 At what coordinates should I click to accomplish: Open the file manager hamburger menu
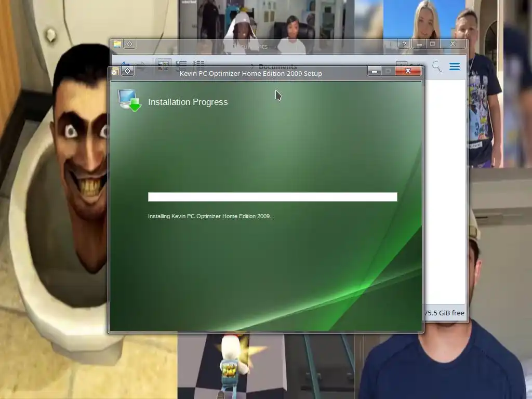tap(455, 66)
